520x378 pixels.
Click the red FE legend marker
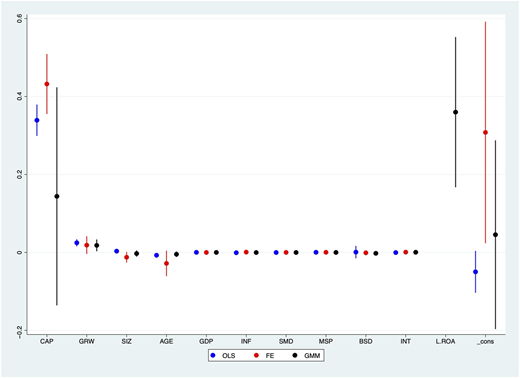(x=256, y=356)
